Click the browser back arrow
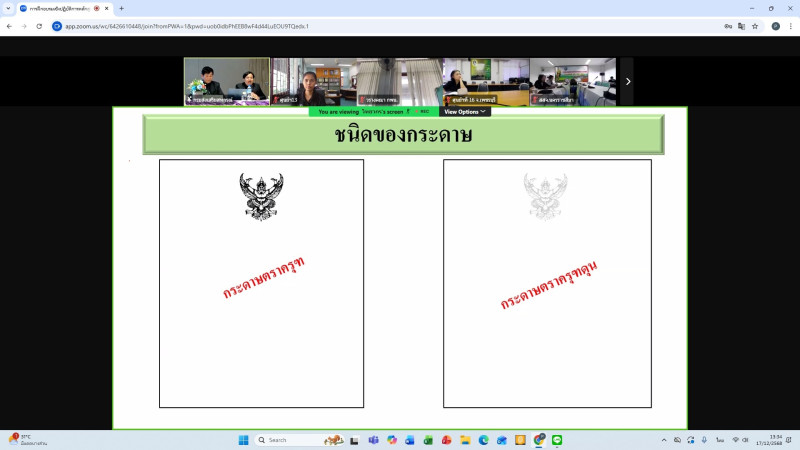 (9, 26)
